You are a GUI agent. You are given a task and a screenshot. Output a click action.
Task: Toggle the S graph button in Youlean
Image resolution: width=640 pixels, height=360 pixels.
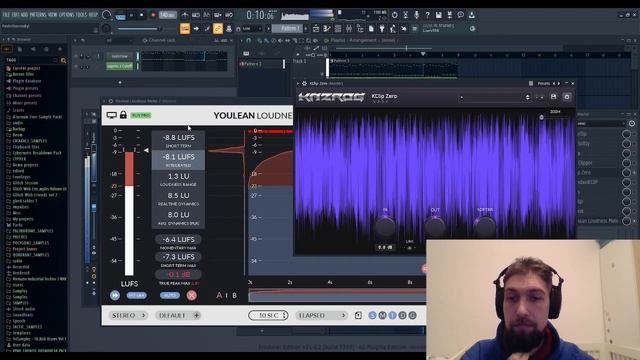coord(372,316)
